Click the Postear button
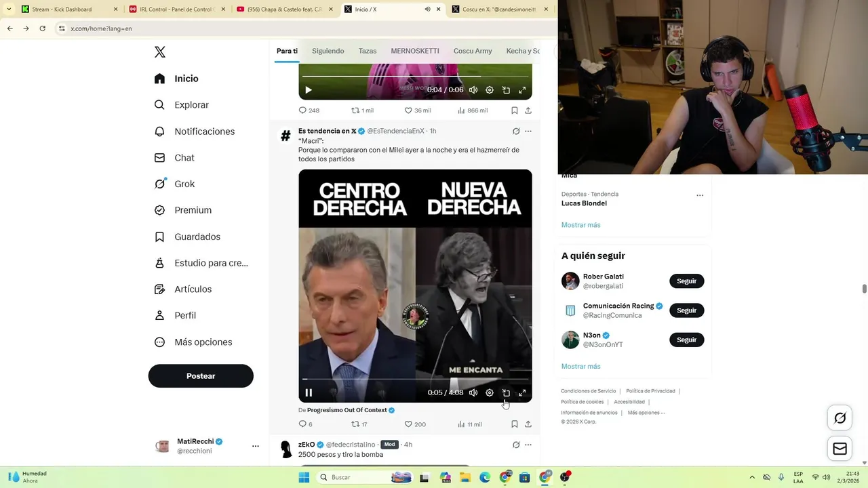868x488 pixels. point(201,376)
